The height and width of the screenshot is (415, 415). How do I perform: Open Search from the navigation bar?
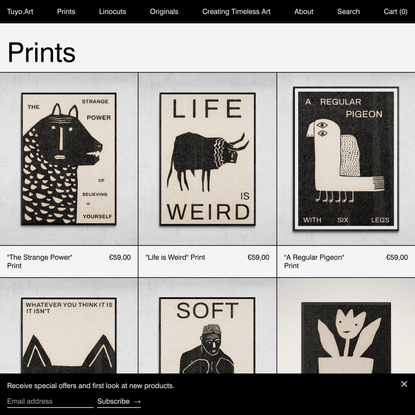348,12
